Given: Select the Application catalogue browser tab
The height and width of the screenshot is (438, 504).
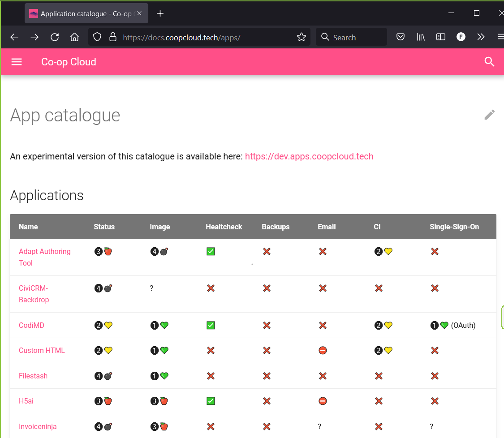Looking at the screenshot, I should [86, 13].
